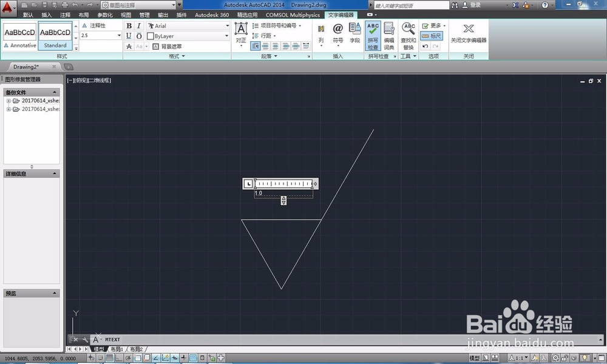Expand the 段落 panel
The height and width of the screenshot is (364, 607).
(269, 56)
